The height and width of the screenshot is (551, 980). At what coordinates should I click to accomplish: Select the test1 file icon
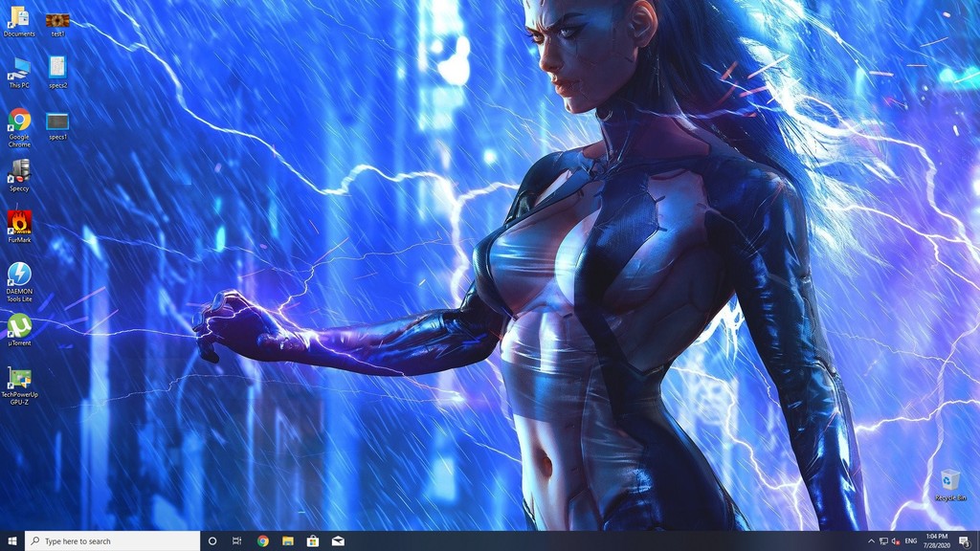tap(57, 24)
